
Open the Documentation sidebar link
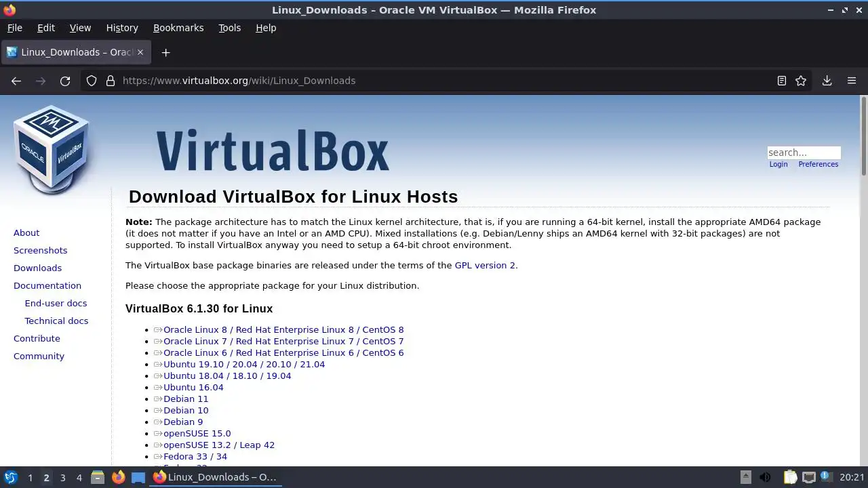coord(47,285)
